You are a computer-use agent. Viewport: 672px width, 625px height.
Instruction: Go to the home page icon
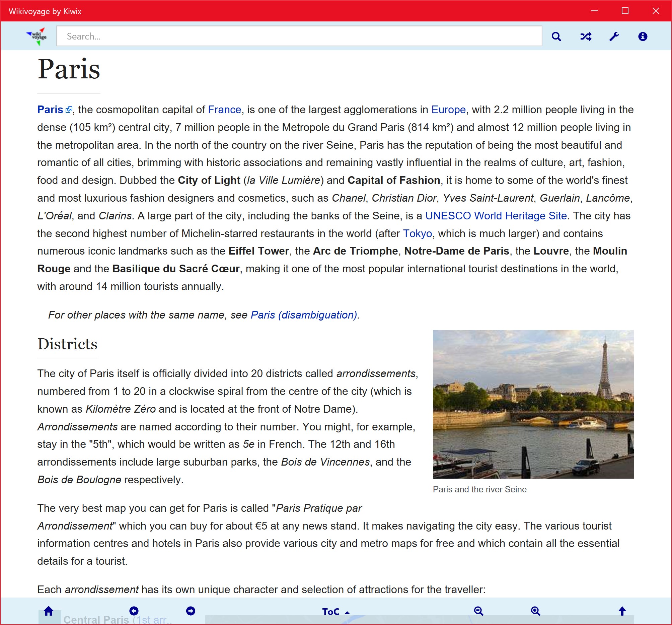coord(49,611)
